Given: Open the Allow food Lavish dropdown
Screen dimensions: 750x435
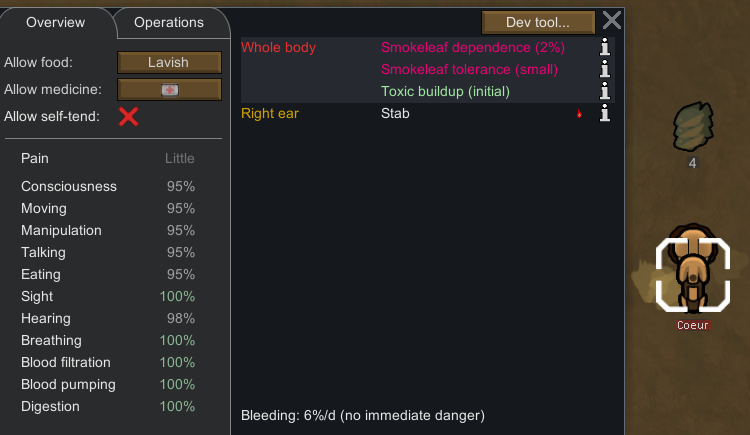Looking at the screenshot, I should tap(169, 62).
